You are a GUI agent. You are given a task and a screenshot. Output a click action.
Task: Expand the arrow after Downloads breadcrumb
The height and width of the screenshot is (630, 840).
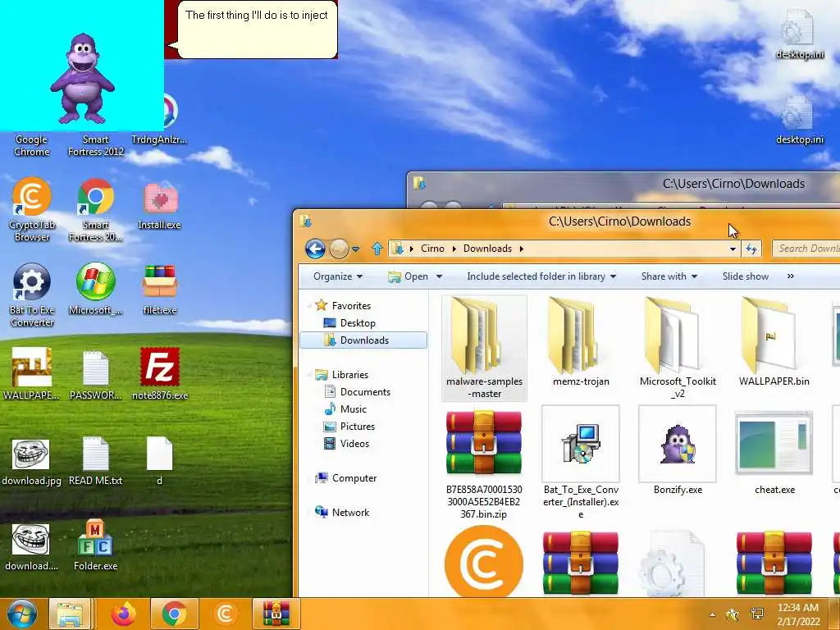[x=521, y=249]
